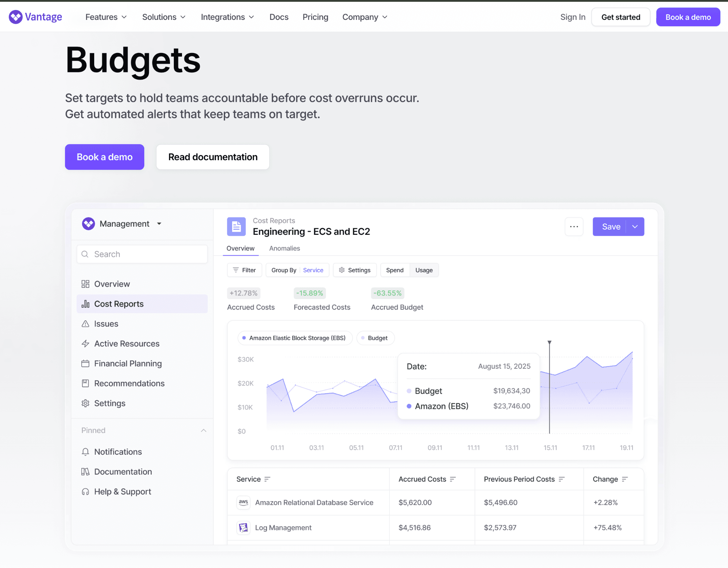Switch the view to Usage
The image size is (728, 568).
tap(424, 270)
